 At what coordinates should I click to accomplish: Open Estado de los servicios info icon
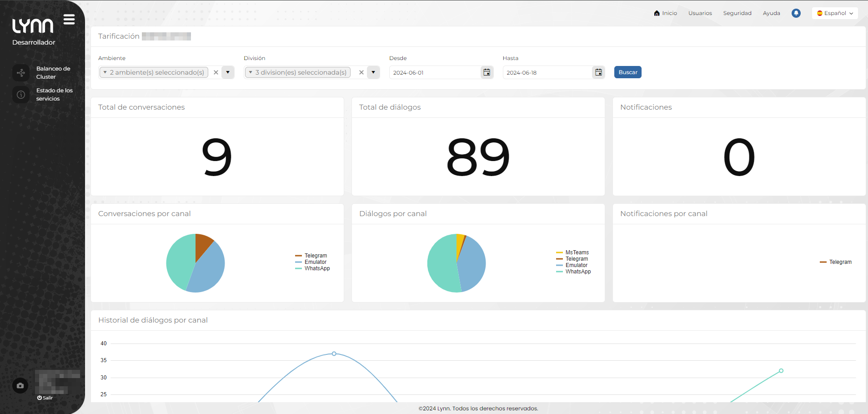point(21,95)
